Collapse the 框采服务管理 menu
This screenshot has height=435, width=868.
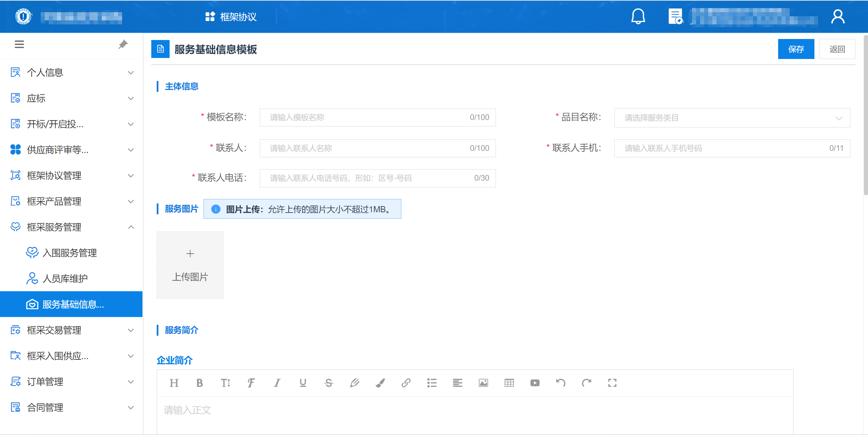pyautogui.click(x=71, y=227)
